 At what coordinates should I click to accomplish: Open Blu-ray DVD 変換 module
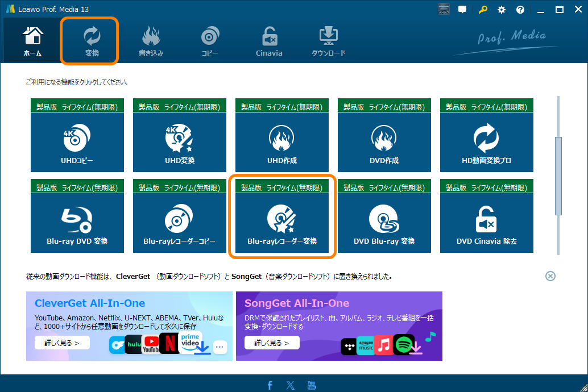pyautogui.click(x=77, y=223)
